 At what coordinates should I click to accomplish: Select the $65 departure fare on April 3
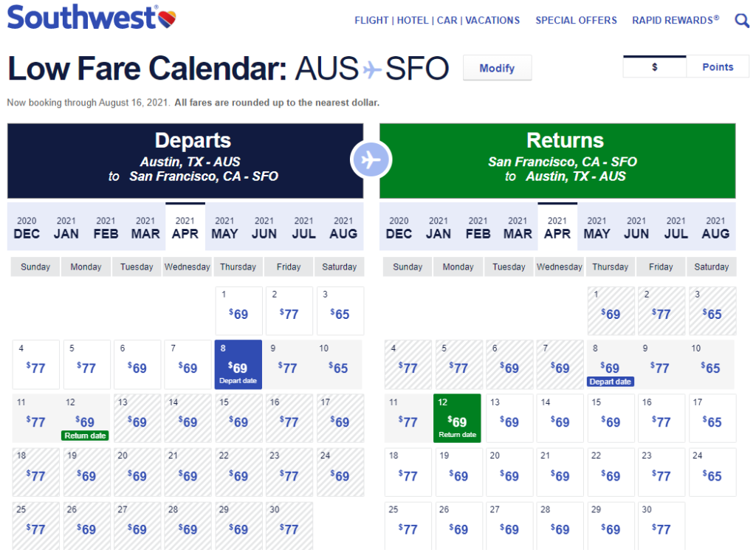click(x=340, y=310)
